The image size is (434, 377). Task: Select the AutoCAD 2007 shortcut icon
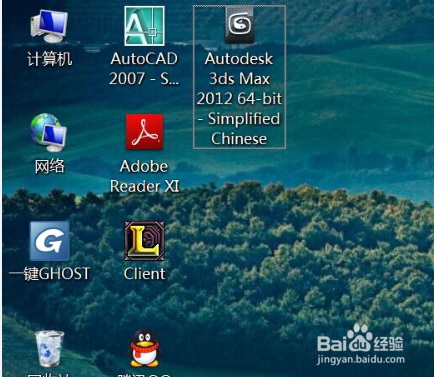tap(144, 26)
